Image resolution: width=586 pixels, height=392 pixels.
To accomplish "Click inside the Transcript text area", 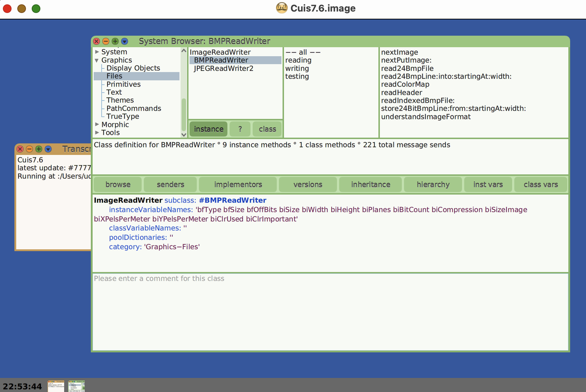I will [54, 202].
